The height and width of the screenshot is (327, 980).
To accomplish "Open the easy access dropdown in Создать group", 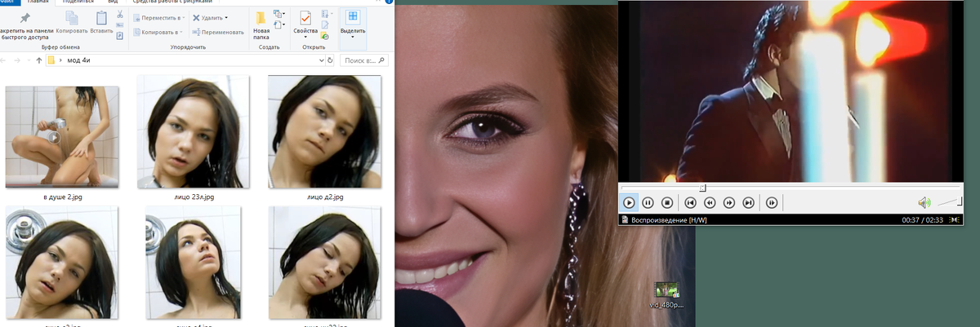I will point(280,26).
